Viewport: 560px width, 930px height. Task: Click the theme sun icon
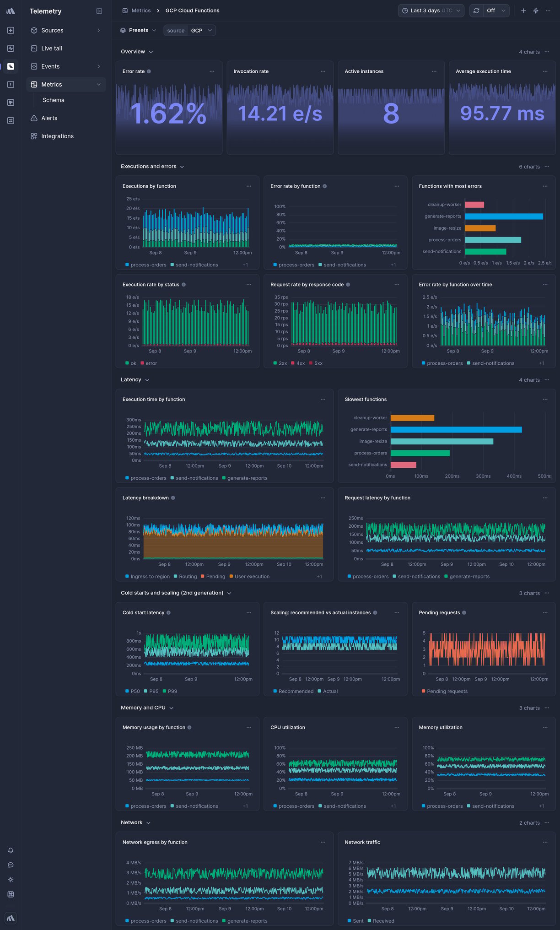11,880
